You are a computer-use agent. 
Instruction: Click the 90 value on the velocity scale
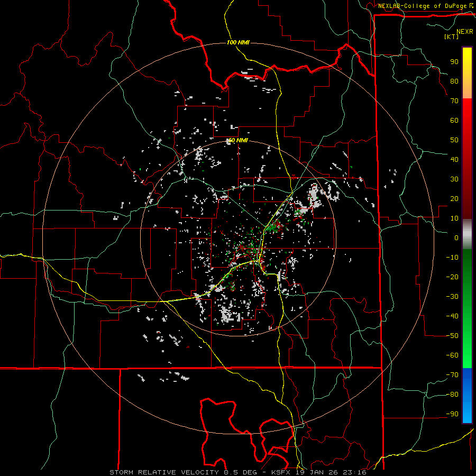[454, 62]
